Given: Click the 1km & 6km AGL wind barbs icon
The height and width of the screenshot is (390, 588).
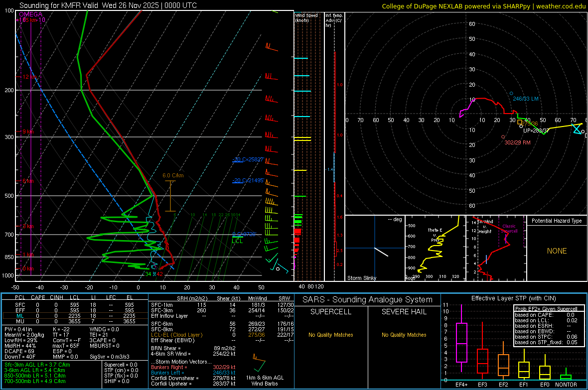Looking at the screenshot, I should (259, 363).
